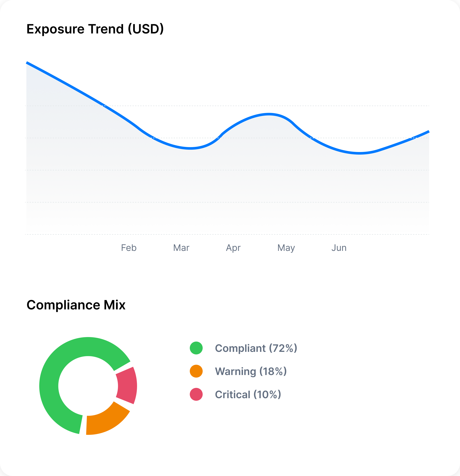This screenshot has height=476, width=460.
Task: Click the orange Warning legend dot
Action: [x=196, y=371]
